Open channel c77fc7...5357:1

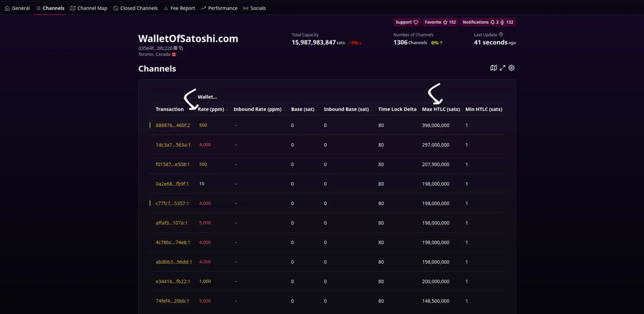171,203
